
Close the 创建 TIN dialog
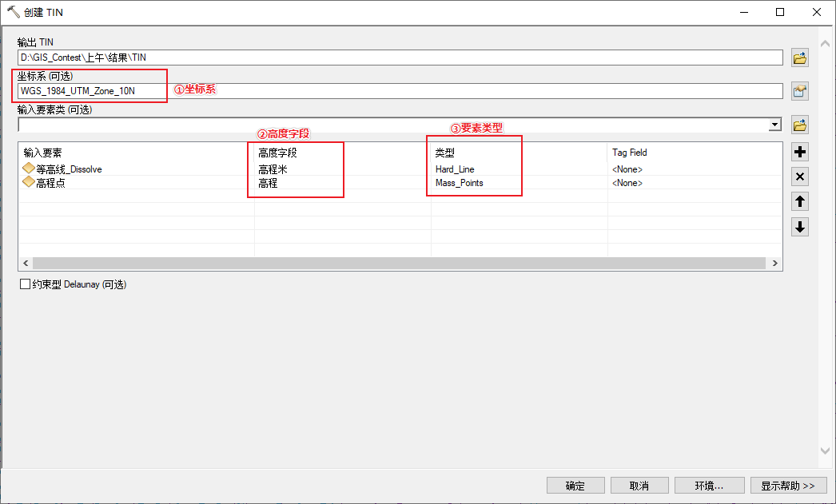(816, 12)
